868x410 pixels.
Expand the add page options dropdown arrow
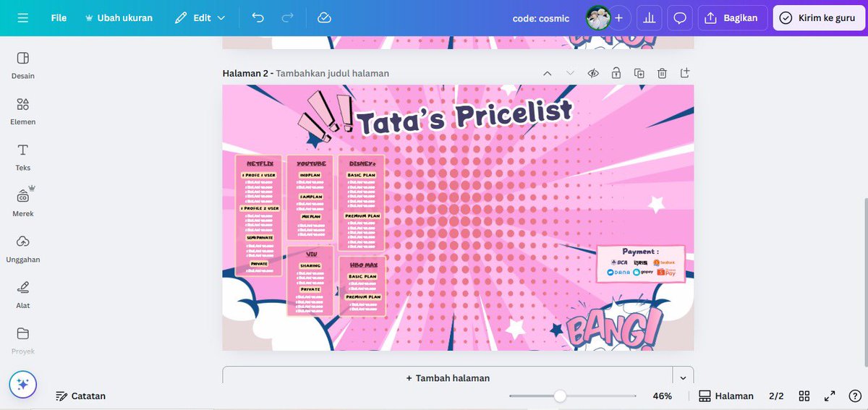pyautogui.click(x=683, y=377)
